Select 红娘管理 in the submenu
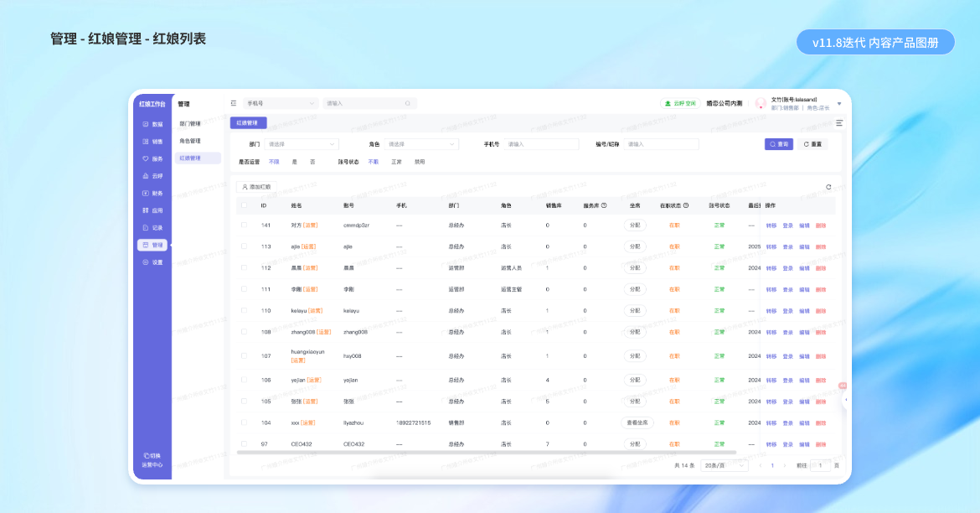980x513 pixels. pyautogui.click(x=198, y=158)
